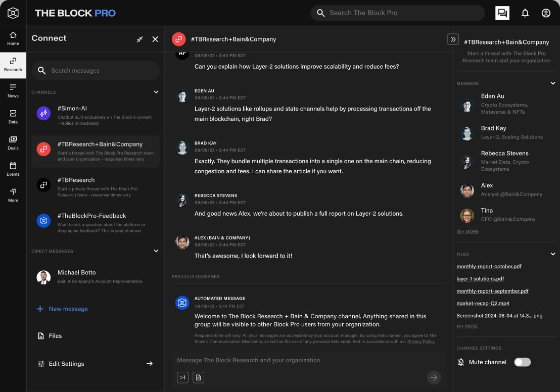
Task: Collapse the right thread panel
Action: point(453,39)
